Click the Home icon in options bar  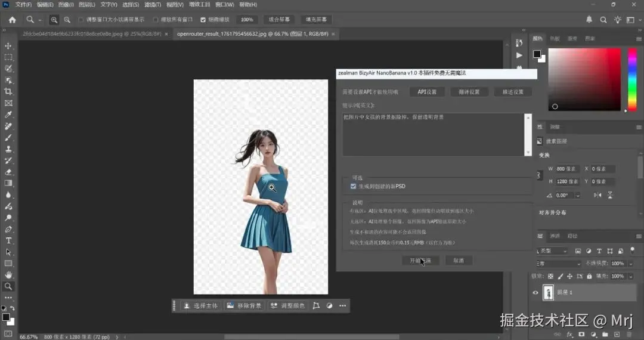[x=12, y=20]
